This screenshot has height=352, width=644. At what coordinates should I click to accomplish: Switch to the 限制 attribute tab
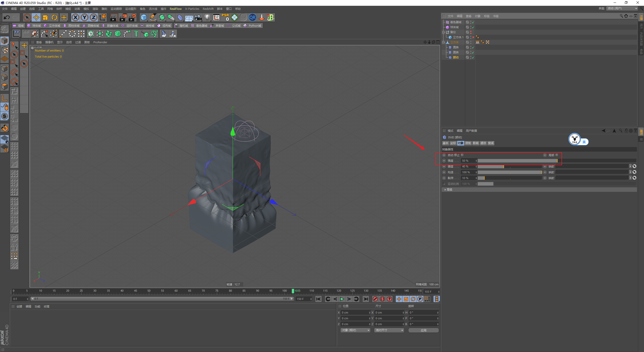468,143
